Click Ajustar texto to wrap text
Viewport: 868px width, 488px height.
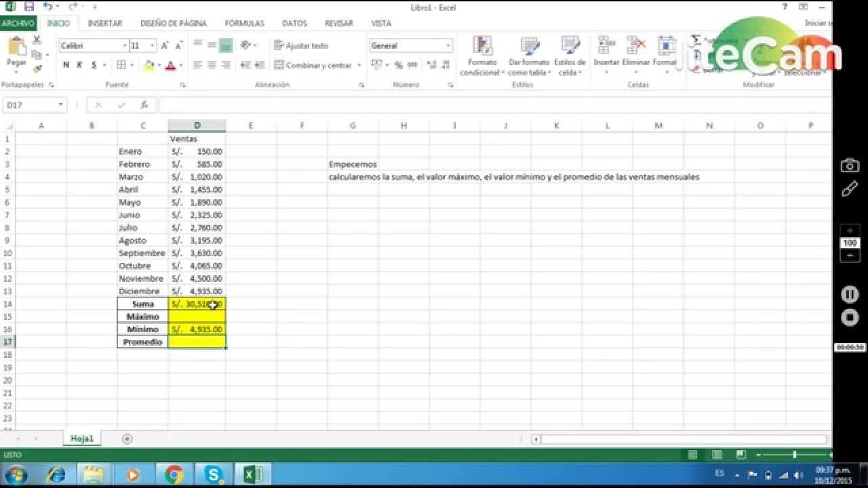(x=302, y=45)
